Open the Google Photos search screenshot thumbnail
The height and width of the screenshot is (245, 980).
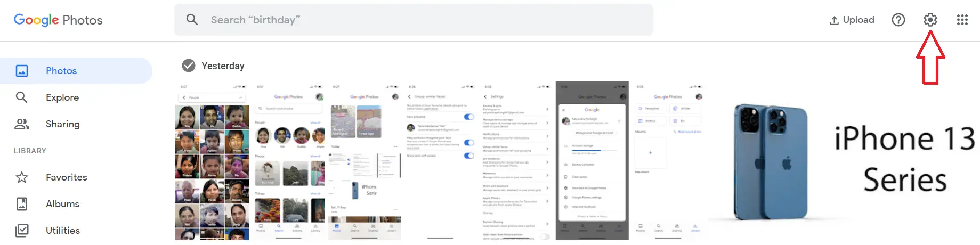click(288, 161)
